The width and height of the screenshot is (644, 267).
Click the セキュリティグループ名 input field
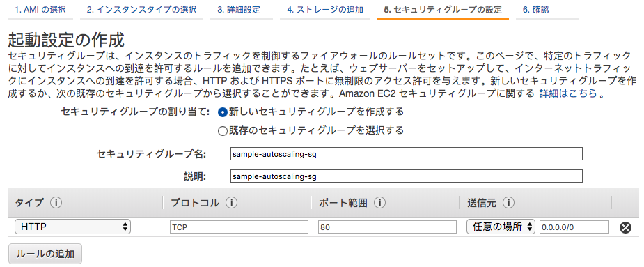[x=407, y=154]
